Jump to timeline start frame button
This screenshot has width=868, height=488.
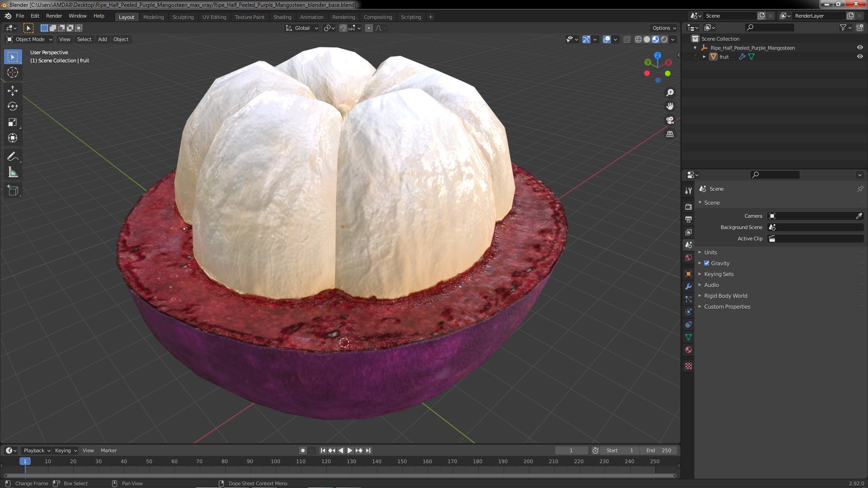click(x=323, y=450)
